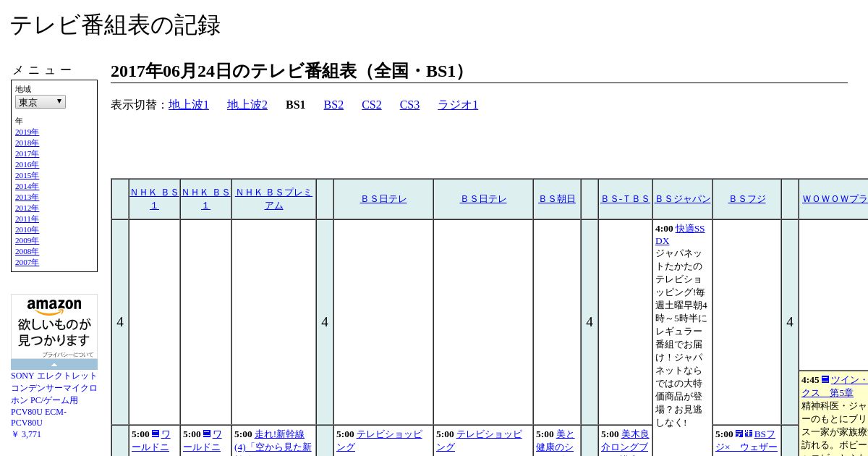This screenshot has width=868, height=456.
Task: Click the ￥3,771 price link
Action: pos(26,434)
